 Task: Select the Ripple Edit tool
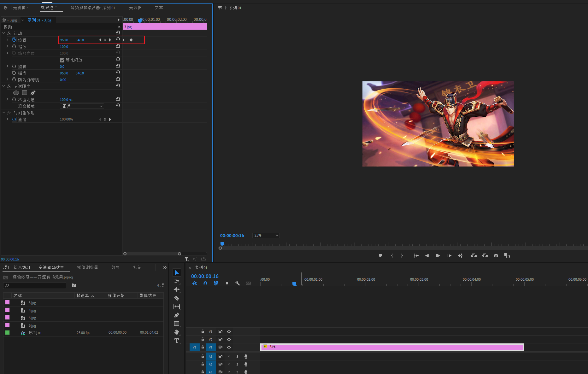point(177,289)
